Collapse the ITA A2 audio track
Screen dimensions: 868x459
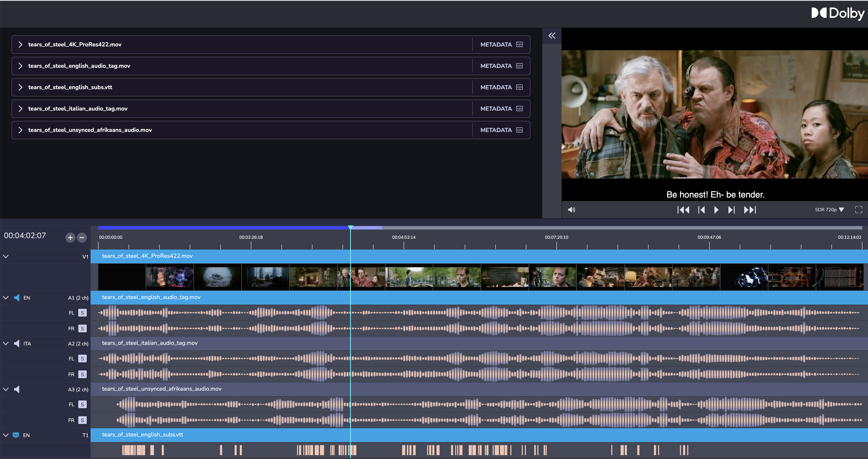click(x=6, y=343)
